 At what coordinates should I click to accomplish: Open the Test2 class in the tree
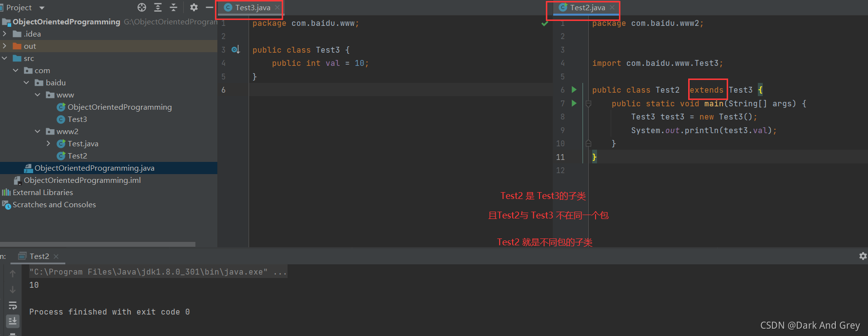[x=77, y=156]
